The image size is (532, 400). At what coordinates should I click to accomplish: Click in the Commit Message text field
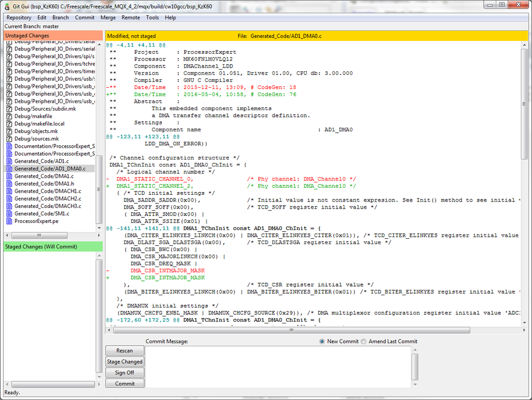click(x=278, y=366)
